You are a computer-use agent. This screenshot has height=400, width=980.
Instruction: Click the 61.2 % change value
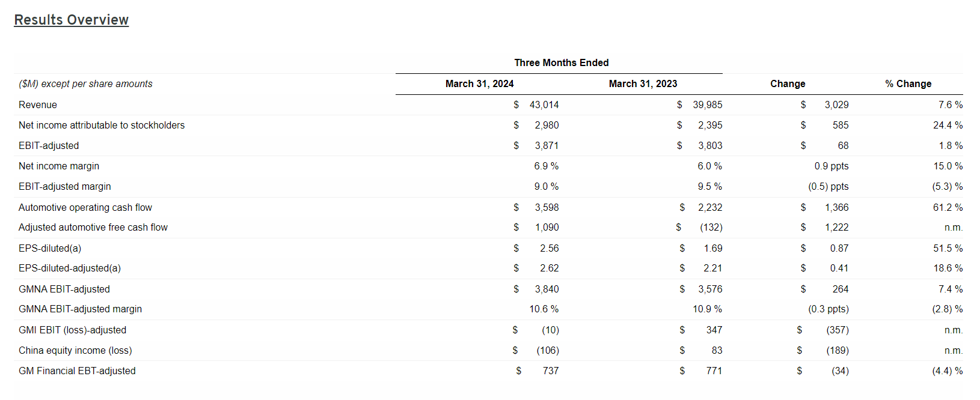(x=948, y=208)
